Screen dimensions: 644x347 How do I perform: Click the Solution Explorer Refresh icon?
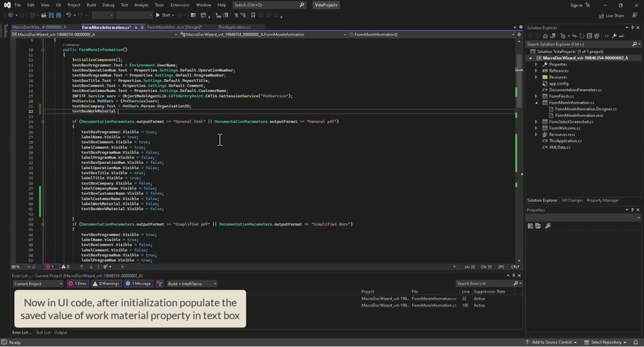tap(582, 36)
